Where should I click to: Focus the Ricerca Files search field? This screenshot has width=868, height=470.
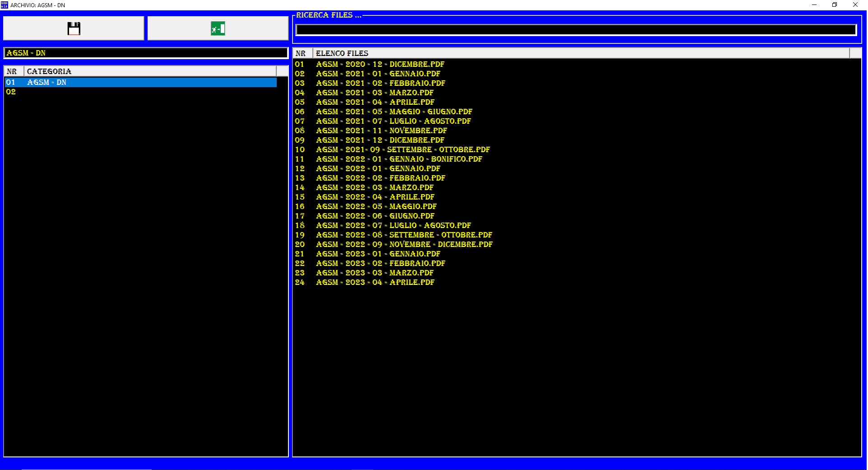point(576,30)
